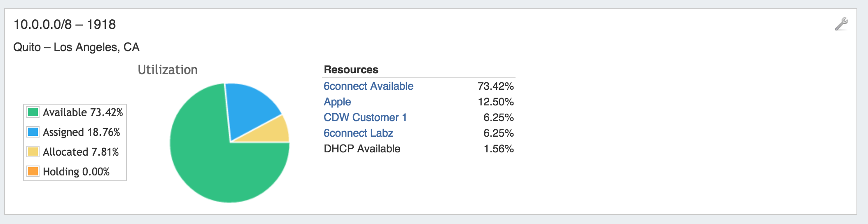Click the blue Assigned legend swatch
The width and height of the screenshot is (868, 224).
[33, 132]
